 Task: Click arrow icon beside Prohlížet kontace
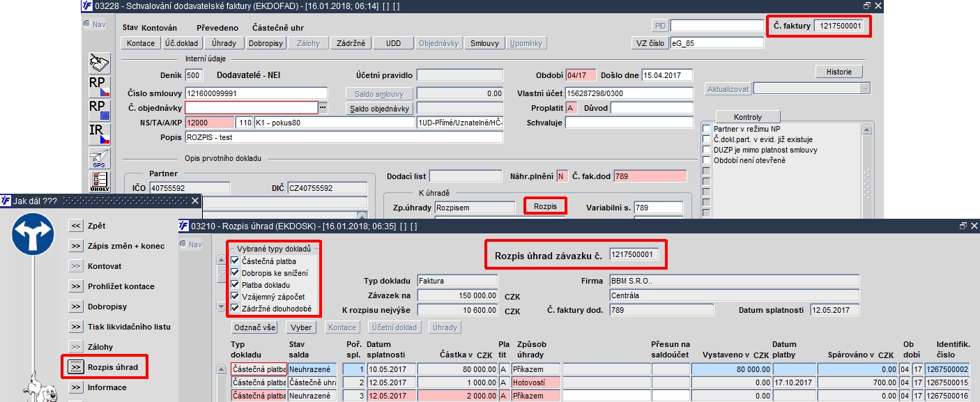pos(76,286)
